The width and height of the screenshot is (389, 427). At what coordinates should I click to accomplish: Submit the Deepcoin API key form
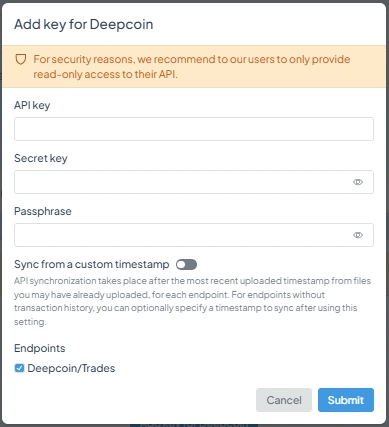pyautogui.click(x=346, y=400)
